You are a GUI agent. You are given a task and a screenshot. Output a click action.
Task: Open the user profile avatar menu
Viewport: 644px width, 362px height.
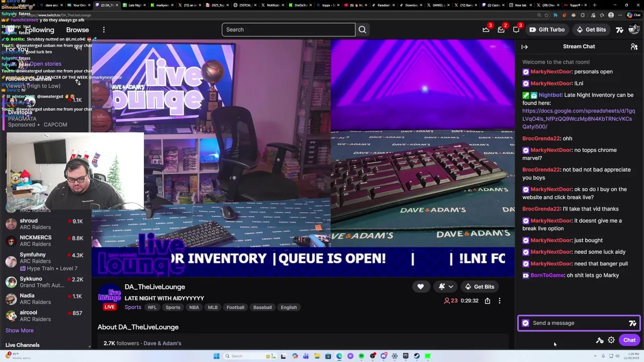634,30
